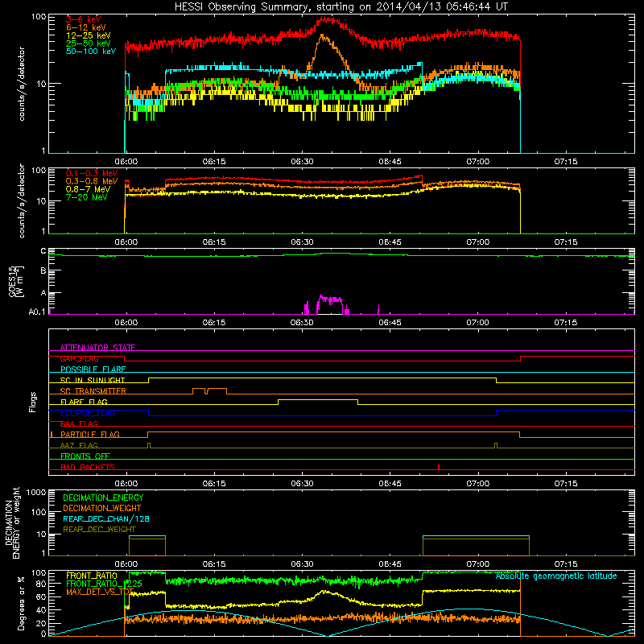This screenshot has height=644, width=644.
Task: Click the REAR_DEC_WEIGHT legend label
Action: click(x=99, y=530)
